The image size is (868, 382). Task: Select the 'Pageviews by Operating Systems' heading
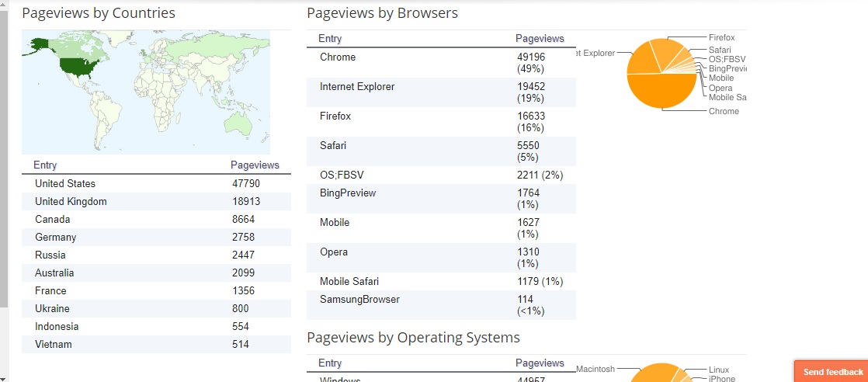coord(414,337)
